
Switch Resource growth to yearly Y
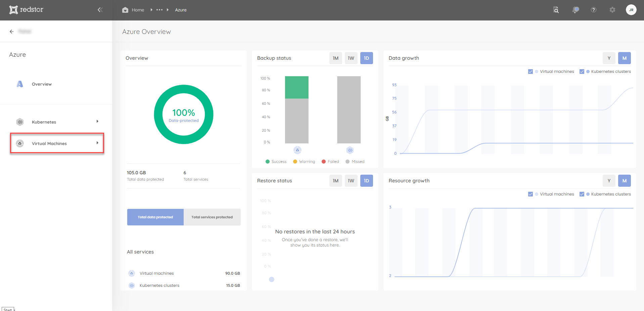point(609,181)
